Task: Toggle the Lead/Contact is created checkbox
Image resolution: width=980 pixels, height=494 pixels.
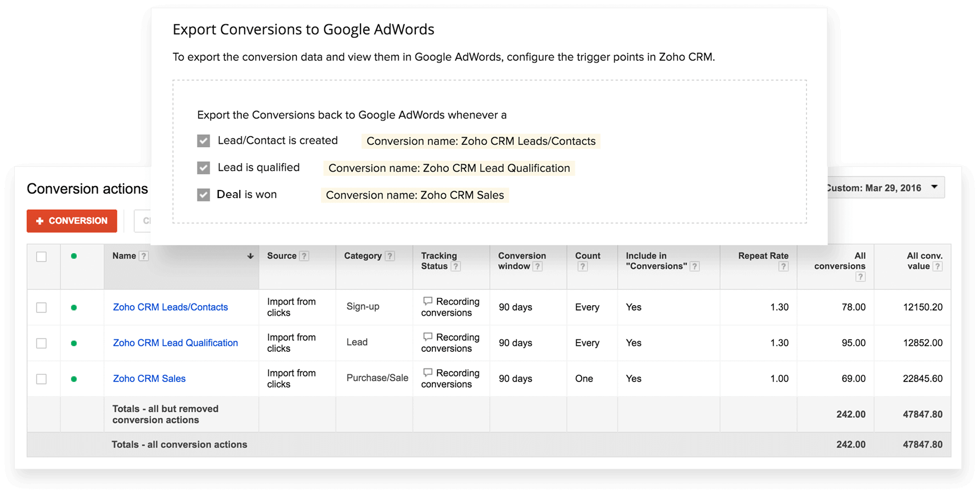Action: (x=204, y=141)
